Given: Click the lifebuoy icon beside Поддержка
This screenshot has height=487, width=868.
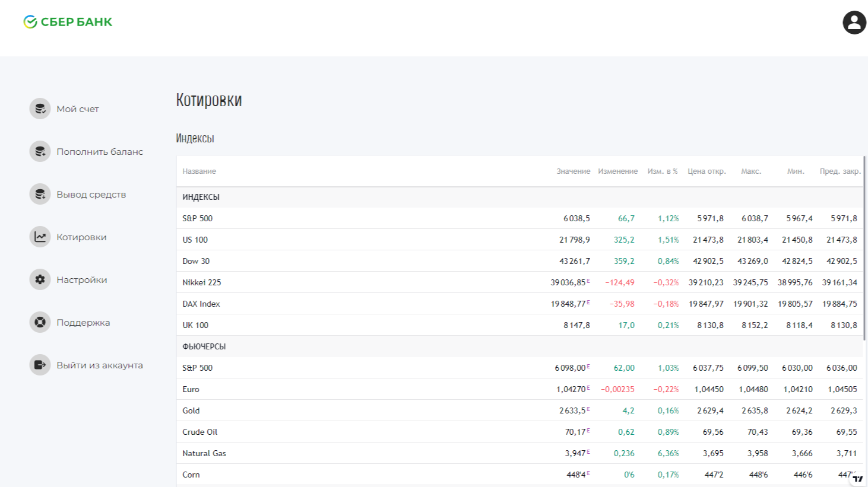Looking at the screenshot, I should (x=40, y=322).
